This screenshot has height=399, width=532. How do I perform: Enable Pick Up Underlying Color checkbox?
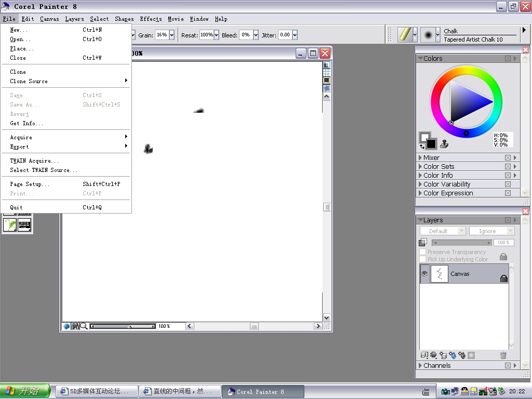pyautogui.click(x=423, y=259)
